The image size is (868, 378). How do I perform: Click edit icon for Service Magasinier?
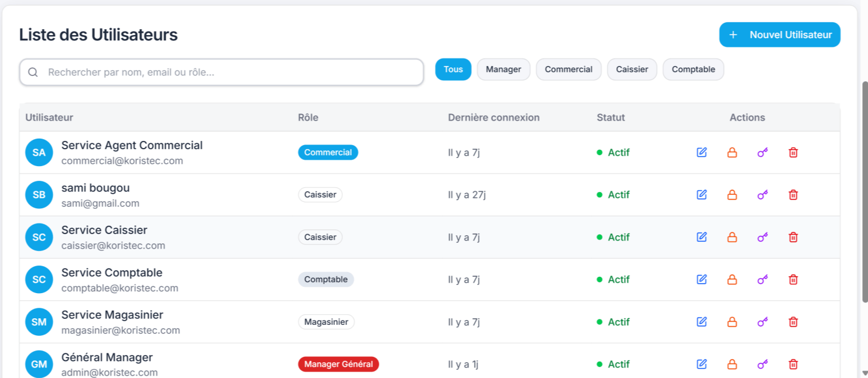702,322
